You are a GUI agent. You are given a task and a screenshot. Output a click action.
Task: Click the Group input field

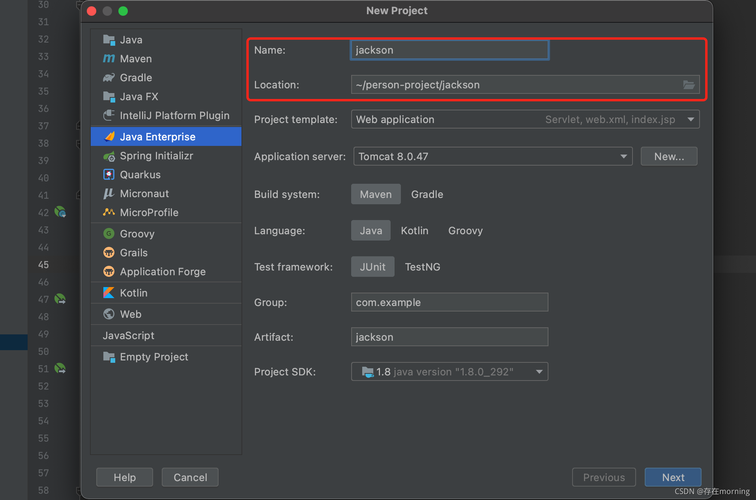449,303
